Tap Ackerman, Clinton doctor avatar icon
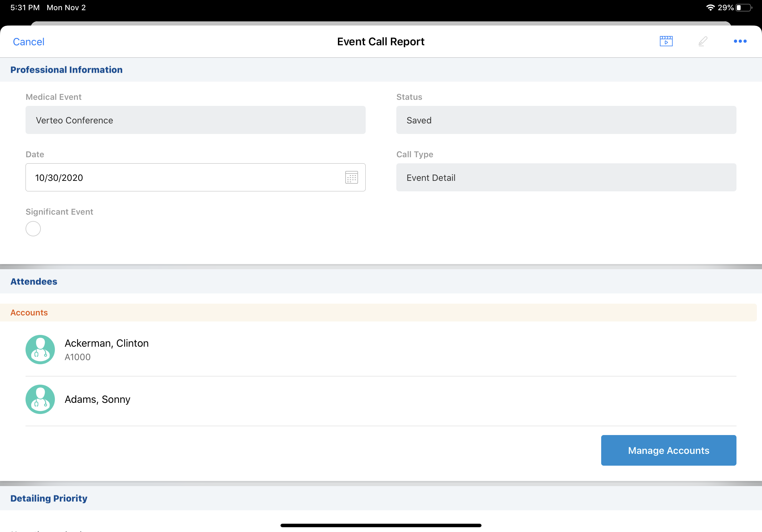This screenshot has height=532, width=762. tap(40, 349)
